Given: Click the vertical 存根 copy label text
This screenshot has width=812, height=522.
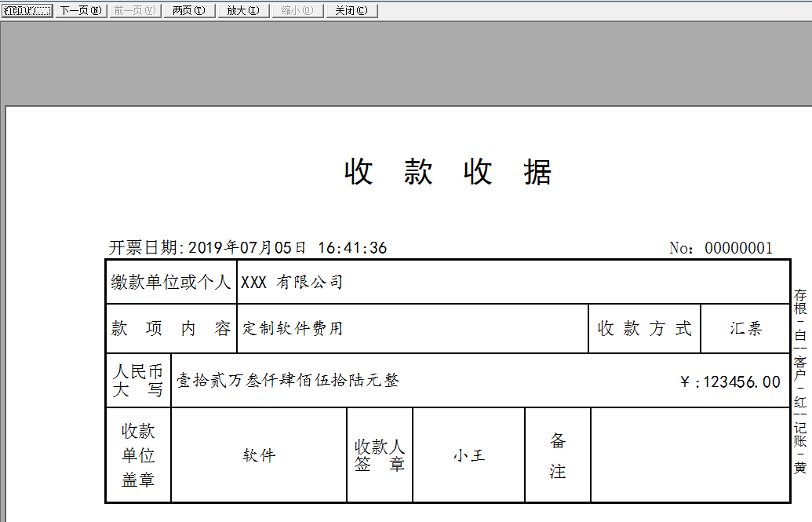Looking at the screenshot, I should tap(800, 301).
